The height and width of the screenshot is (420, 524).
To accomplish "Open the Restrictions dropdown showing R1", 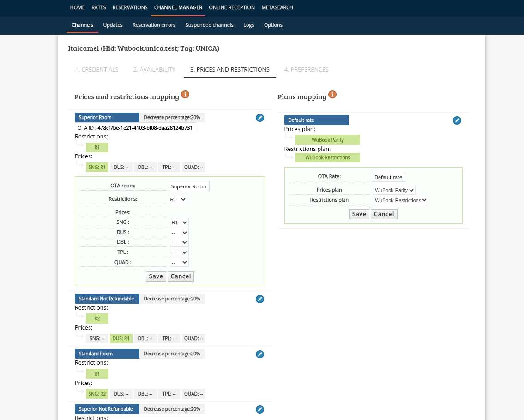I will 178,199.
